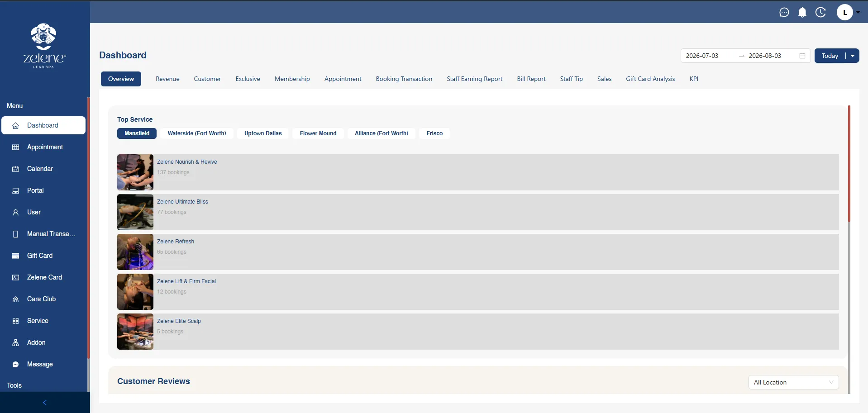The height and width of the screenshot is (413, 868).
Task: Switch to the Exclusive tab
Action: (x=248, y=79)
